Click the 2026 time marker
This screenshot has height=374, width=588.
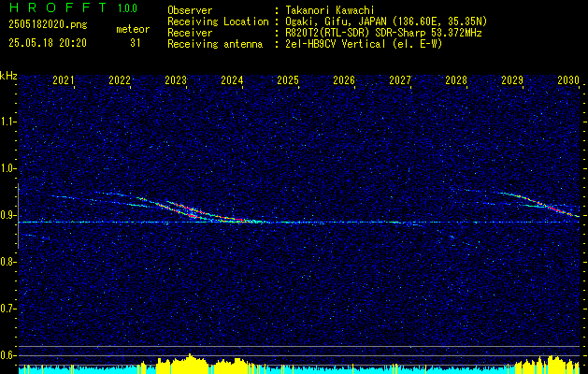pyautogui.click(x=344, y=80)
